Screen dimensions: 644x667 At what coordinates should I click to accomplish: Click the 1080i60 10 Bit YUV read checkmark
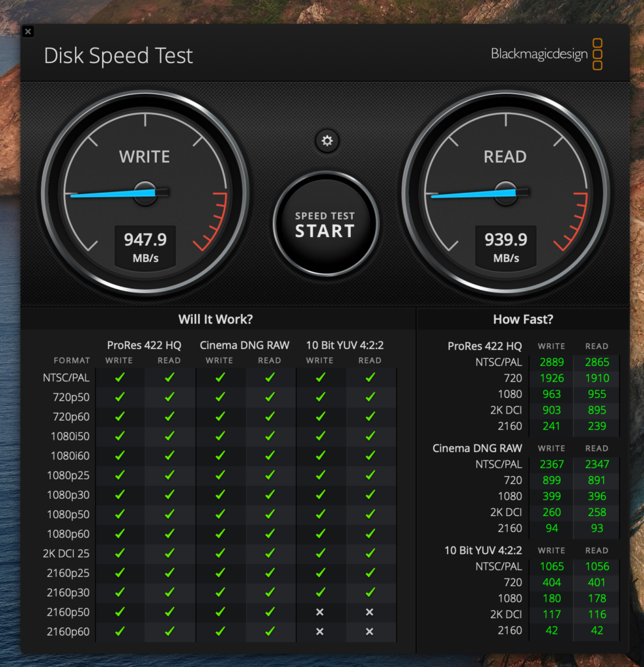pyautogui.click(x=370, y=455)
